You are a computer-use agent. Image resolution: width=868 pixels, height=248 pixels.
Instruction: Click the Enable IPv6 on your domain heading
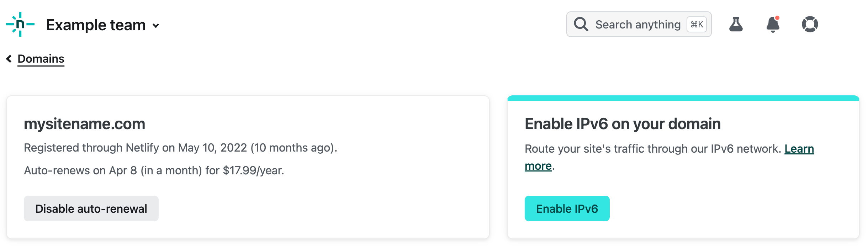point(623,124)
